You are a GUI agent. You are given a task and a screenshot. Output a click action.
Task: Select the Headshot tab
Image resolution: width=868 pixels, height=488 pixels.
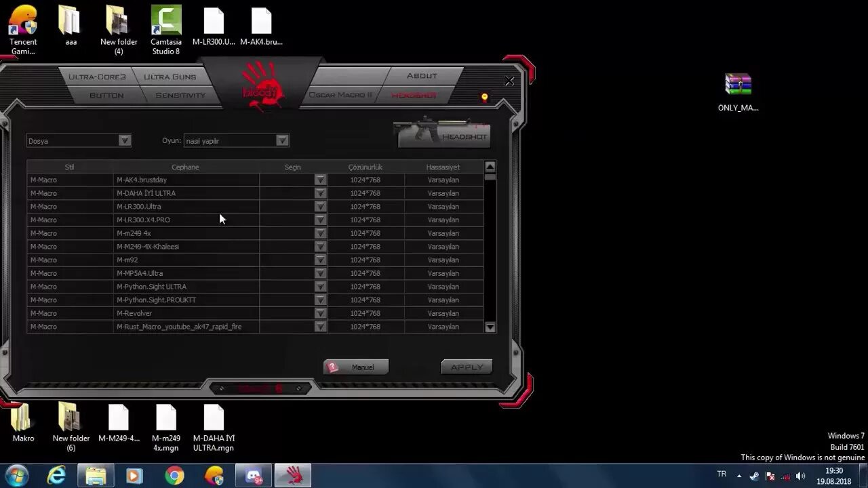coord(414,95)
